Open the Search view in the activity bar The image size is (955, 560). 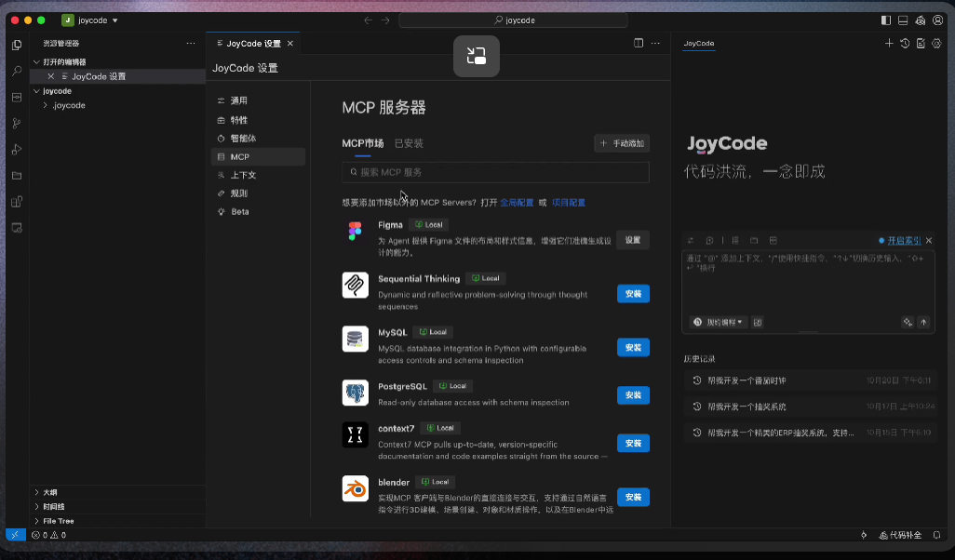coord(17,72)
